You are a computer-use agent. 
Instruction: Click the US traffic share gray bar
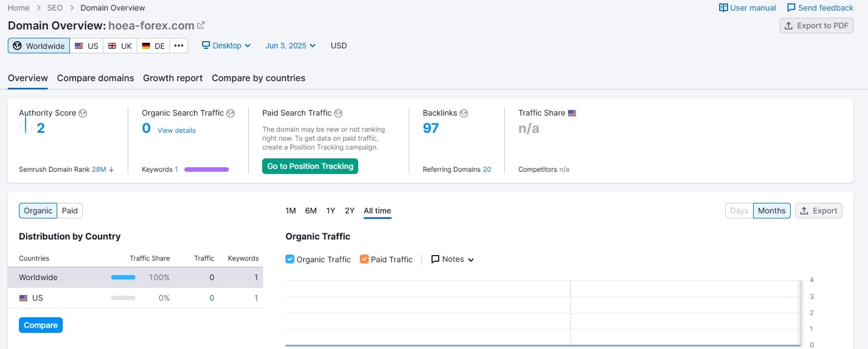[123, 298]
